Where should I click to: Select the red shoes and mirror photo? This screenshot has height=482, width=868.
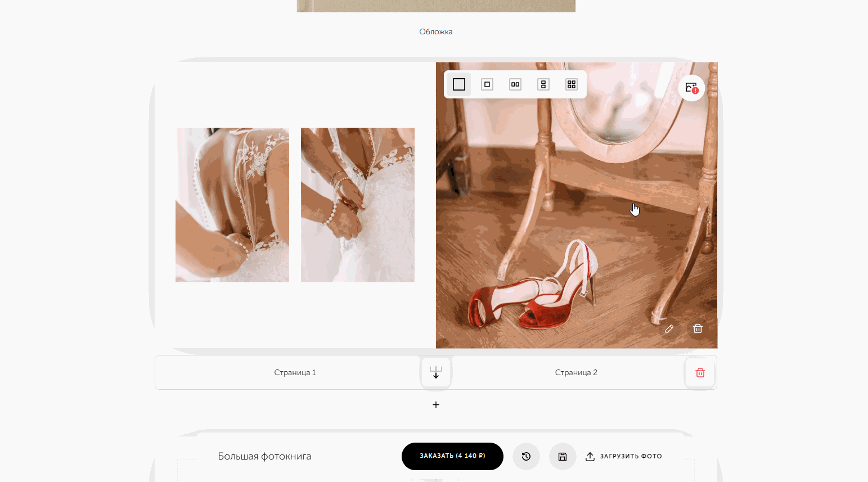[x=577, y=205]
